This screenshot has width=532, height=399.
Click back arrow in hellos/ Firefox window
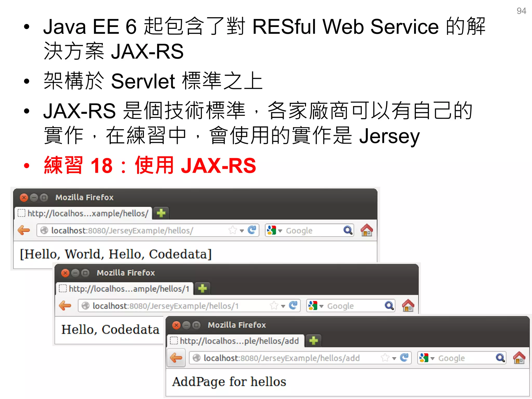(24, 230)
